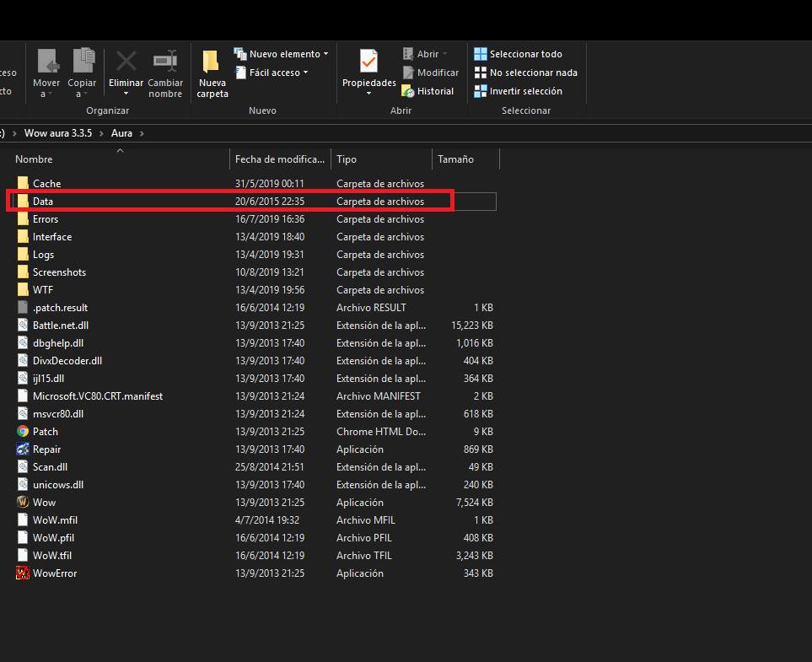Create a folder with Nueva carpeta icon

tap(211, 62)
